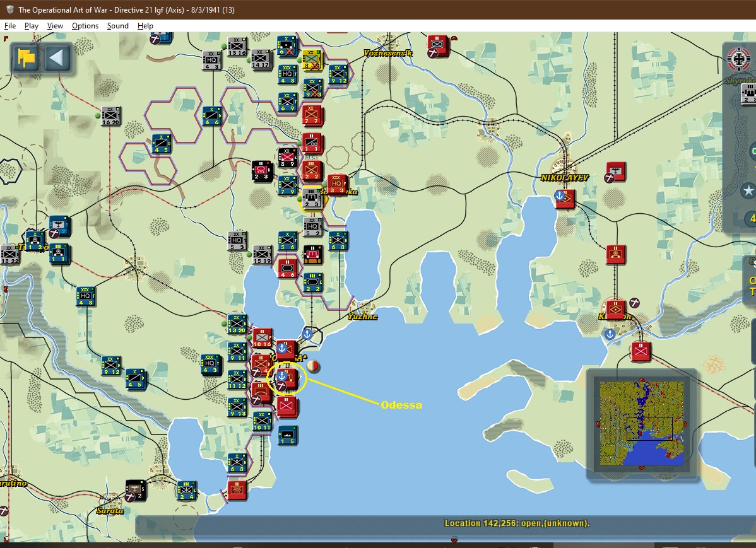The image size is (756, 548).
Task: Click inside the overview minimap
Action: pyautogui.click(x=641, y=424)
